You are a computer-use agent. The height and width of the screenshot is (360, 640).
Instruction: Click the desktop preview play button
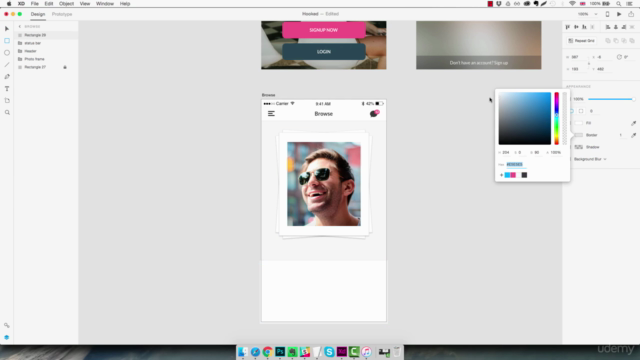619,14
